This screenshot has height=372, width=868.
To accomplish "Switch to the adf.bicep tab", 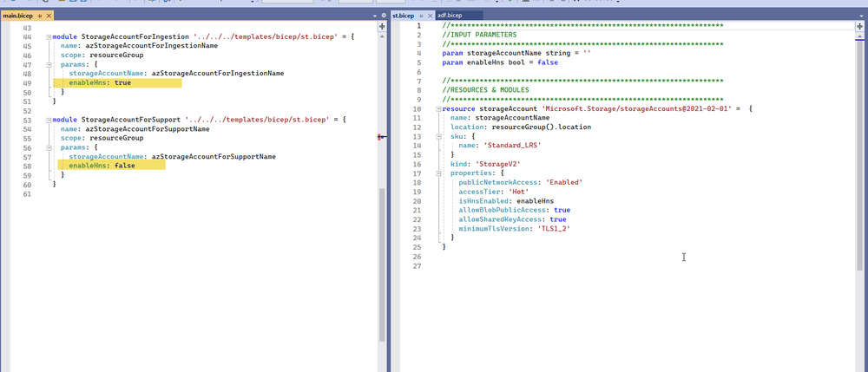I will 451,16.
